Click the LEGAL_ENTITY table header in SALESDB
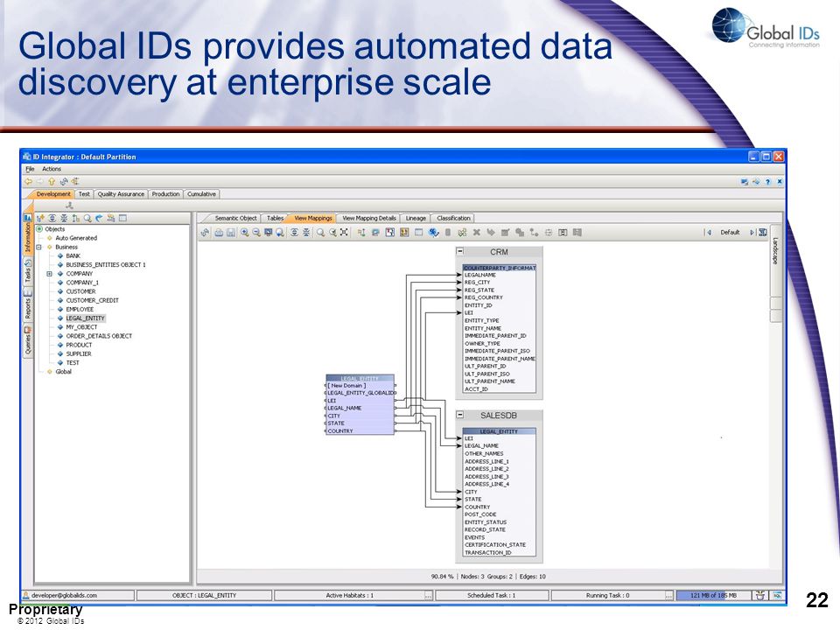 click(x=500, y=431)
